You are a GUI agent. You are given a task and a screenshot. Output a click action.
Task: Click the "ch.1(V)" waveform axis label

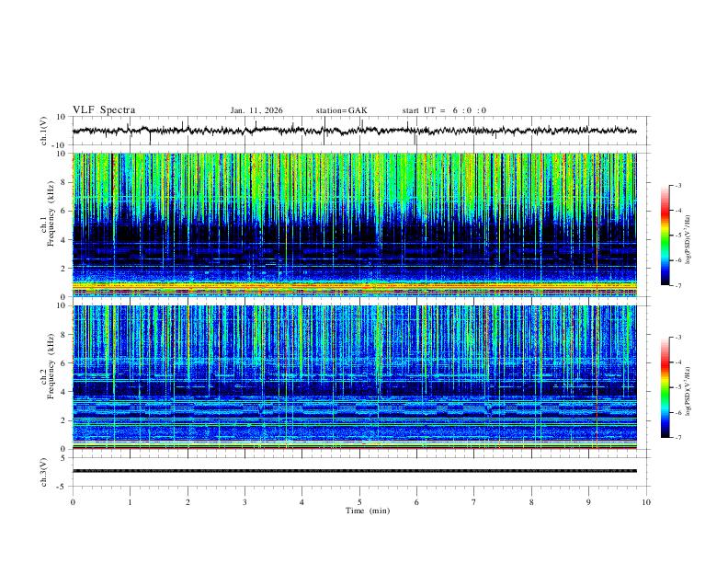click(44, 131)
